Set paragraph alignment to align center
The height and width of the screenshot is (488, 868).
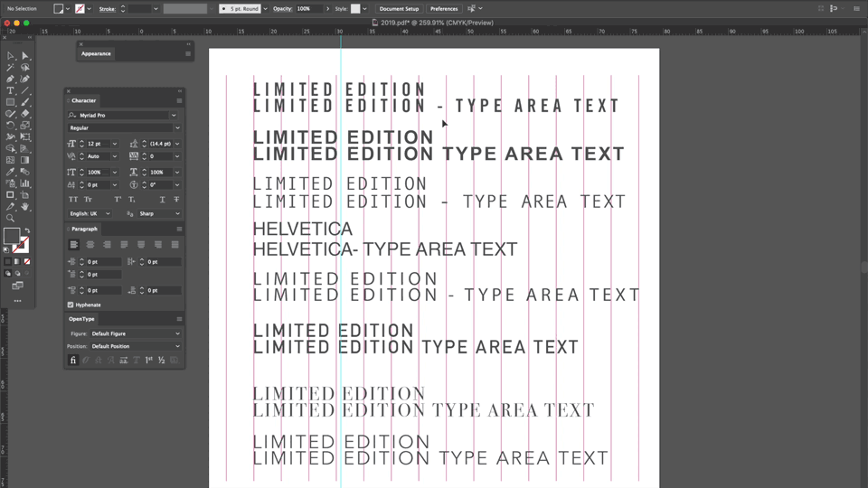tap(90, 245)
